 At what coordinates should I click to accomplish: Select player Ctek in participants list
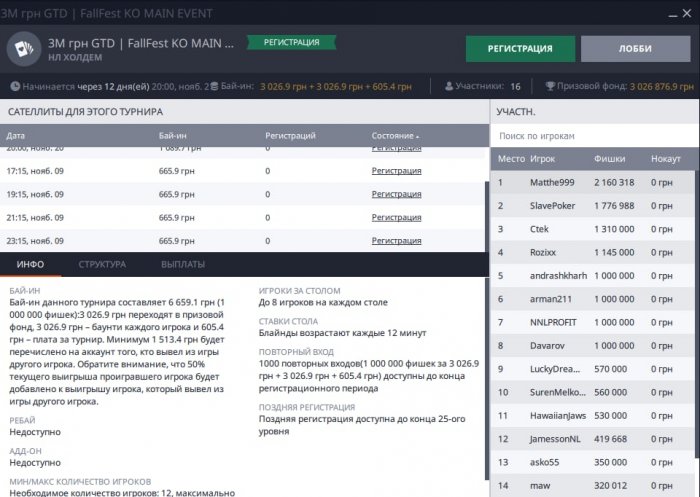(592, 229)
